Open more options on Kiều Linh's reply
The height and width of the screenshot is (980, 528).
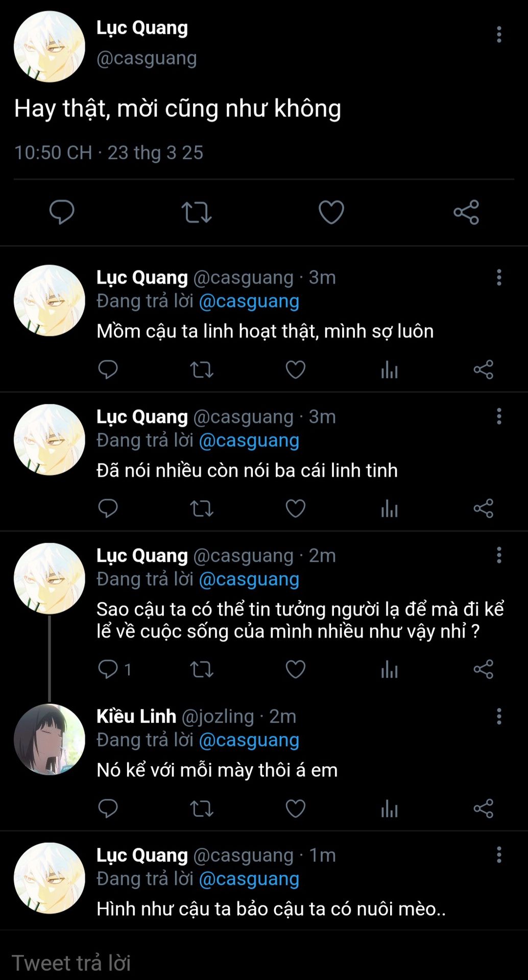(499, 716)
